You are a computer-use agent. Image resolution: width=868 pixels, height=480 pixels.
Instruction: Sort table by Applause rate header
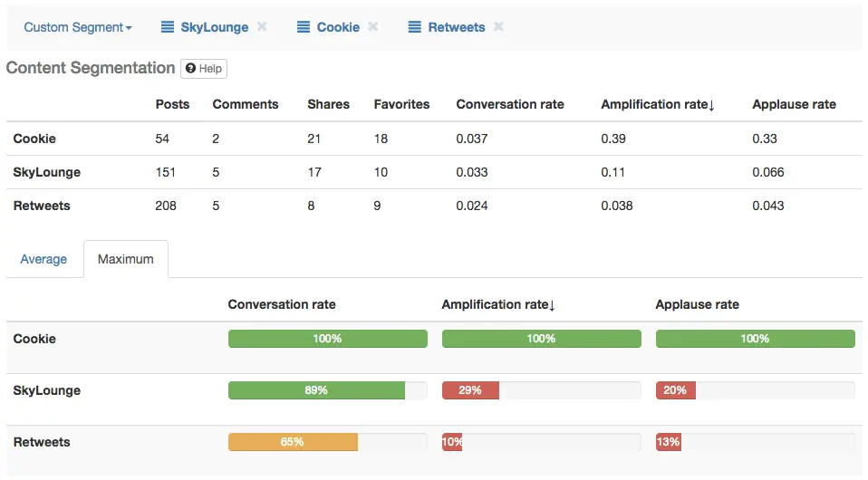tap(794, 104)
